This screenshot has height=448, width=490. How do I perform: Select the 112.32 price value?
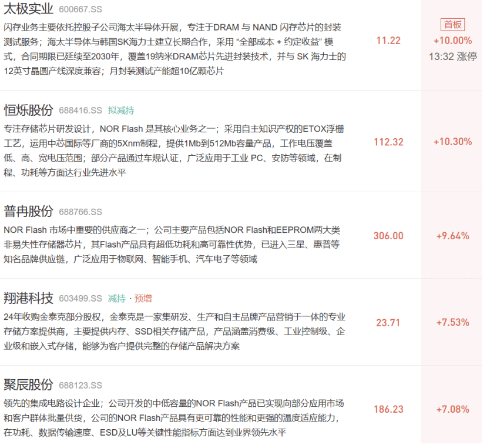point(388,142)
